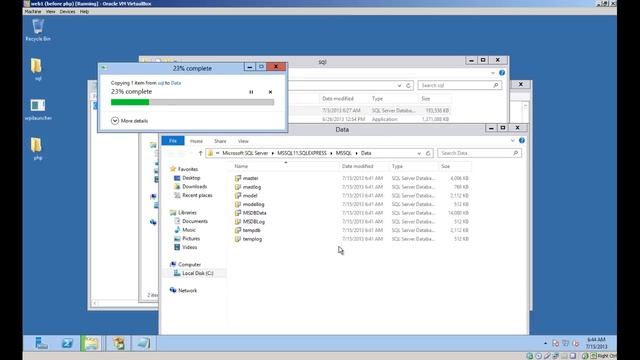Open VirtualBox View menu
640x360 pixels.
tap(51, 12)
